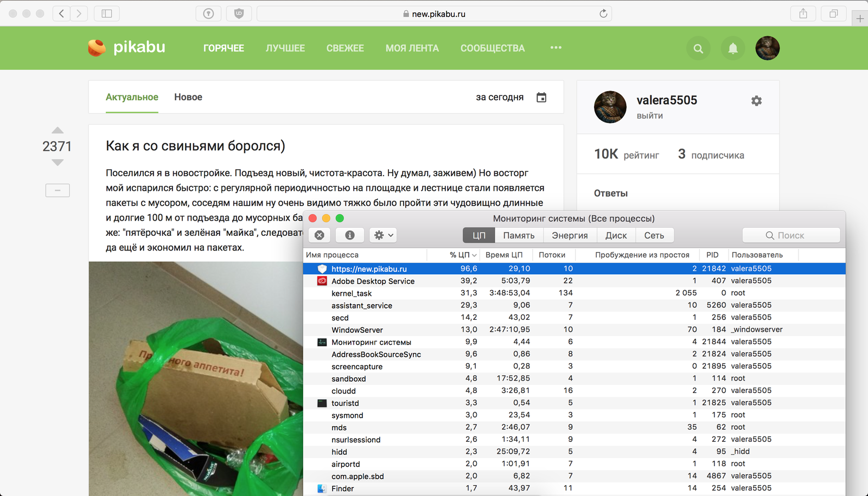
Task: Sort by PID column header
Action: pos(712,255)
